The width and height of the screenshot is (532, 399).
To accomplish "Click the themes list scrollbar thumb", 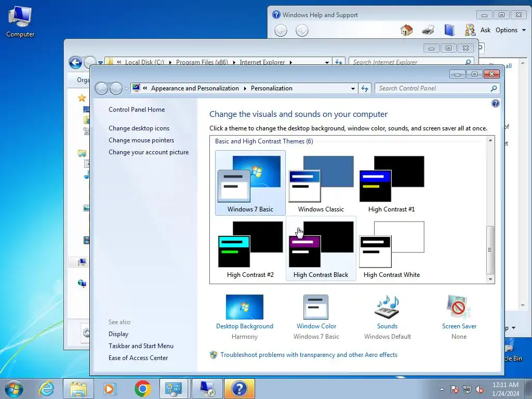I will tap(490, 250).
